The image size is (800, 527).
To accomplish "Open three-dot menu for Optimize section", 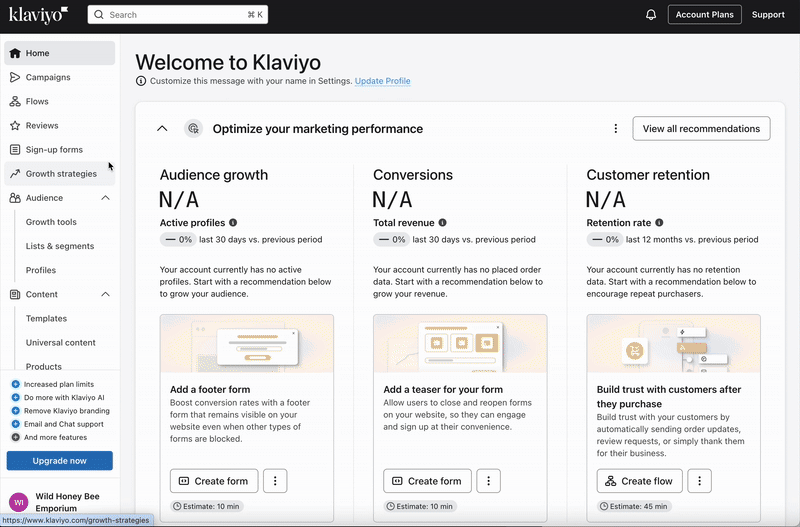I will 616,129.
